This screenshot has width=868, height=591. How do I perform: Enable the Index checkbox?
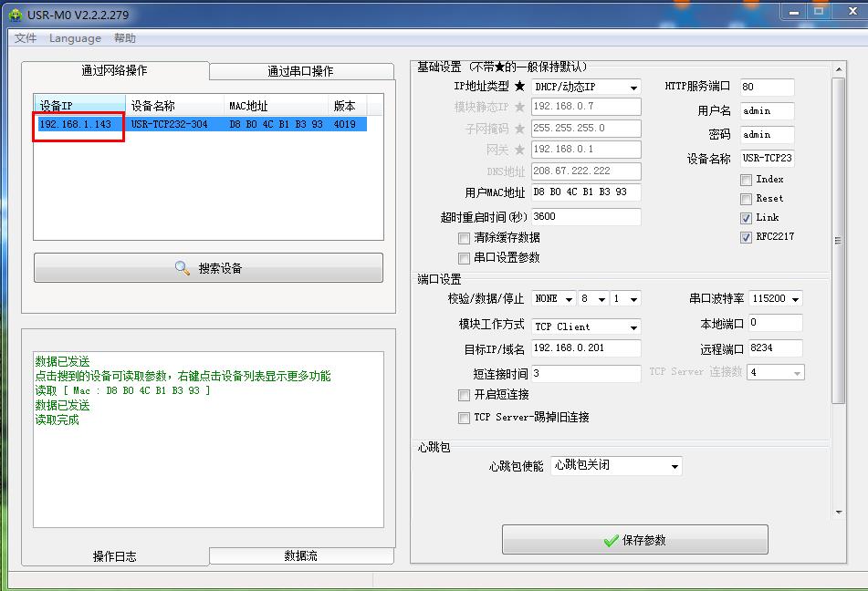[x=747, y=180]
